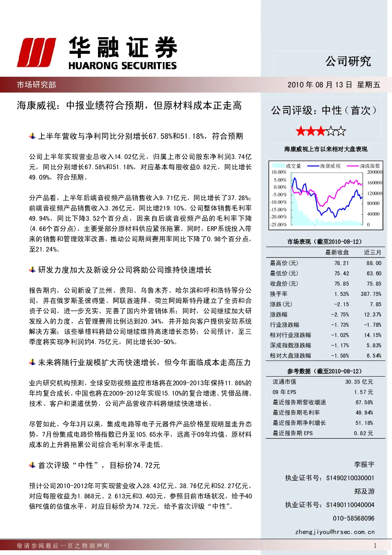Click the value 387.75%
This screenshot has width=392, height=555.
(x=371, y=294)
